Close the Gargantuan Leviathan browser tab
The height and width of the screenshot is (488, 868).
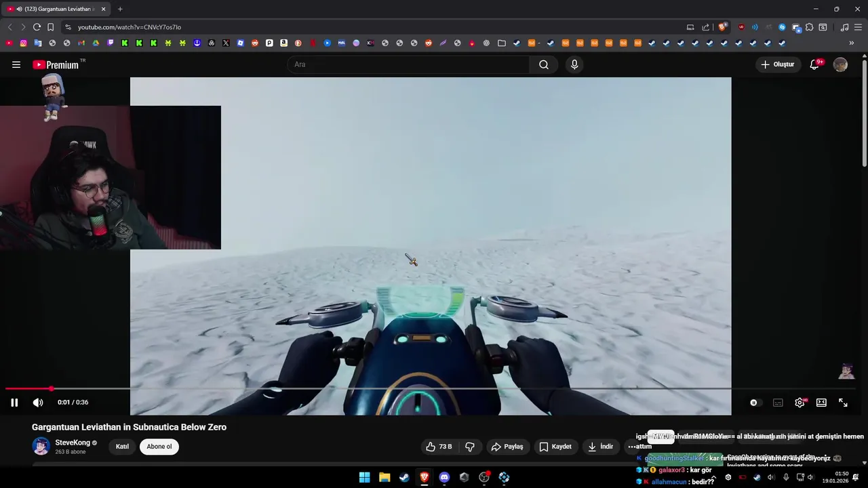click(104, 9)
